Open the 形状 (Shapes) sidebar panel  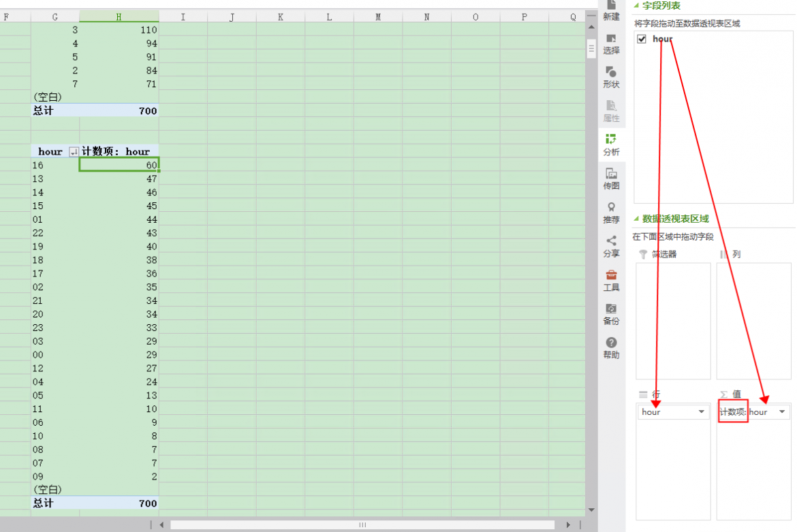[x=611, y=77]
